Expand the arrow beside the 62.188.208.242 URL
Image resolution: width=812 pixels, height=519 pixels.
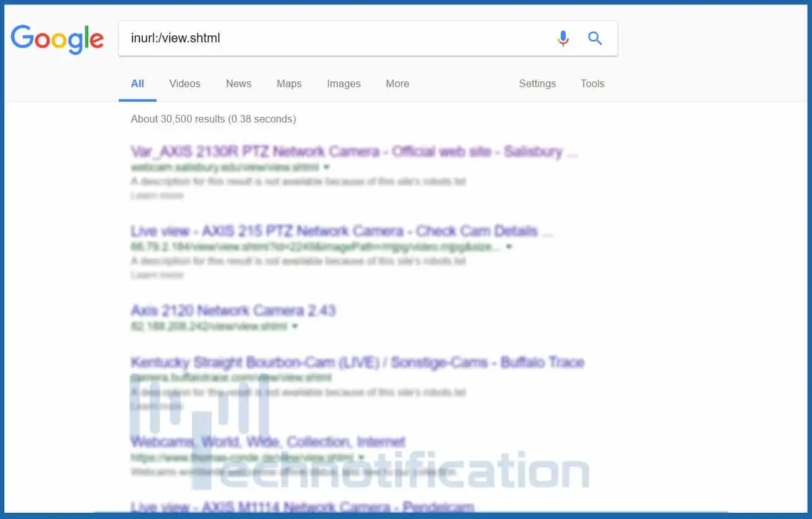pyautogui.click(x=295, y=326)
